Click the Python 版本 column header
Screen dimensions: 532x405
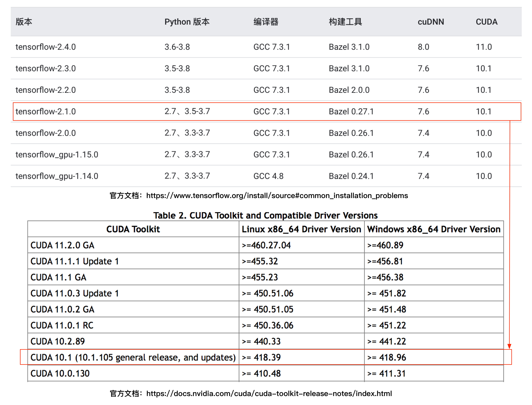click(x=187, y=22)
